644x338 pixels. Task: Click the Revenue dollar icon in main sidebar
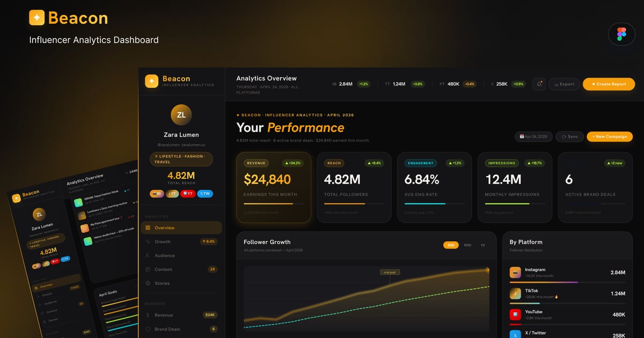(148, 315)
